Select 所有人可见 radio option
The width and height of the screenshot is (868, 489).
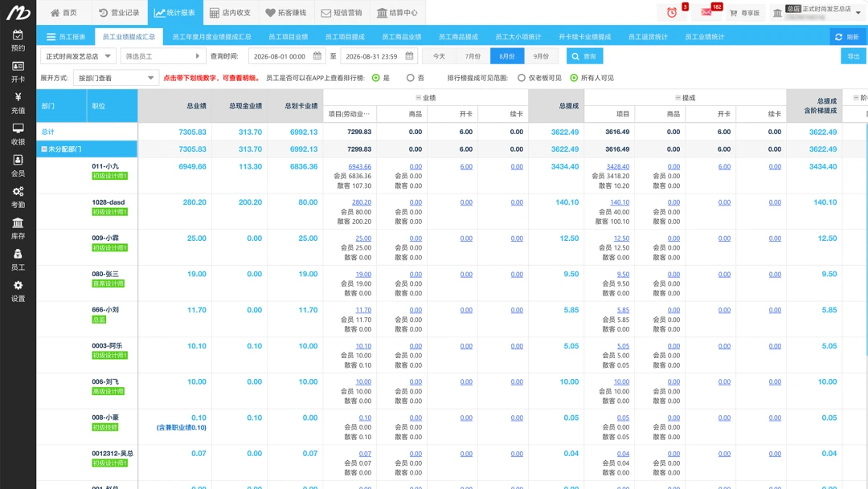pyautogui.click(x=574, y=78)
